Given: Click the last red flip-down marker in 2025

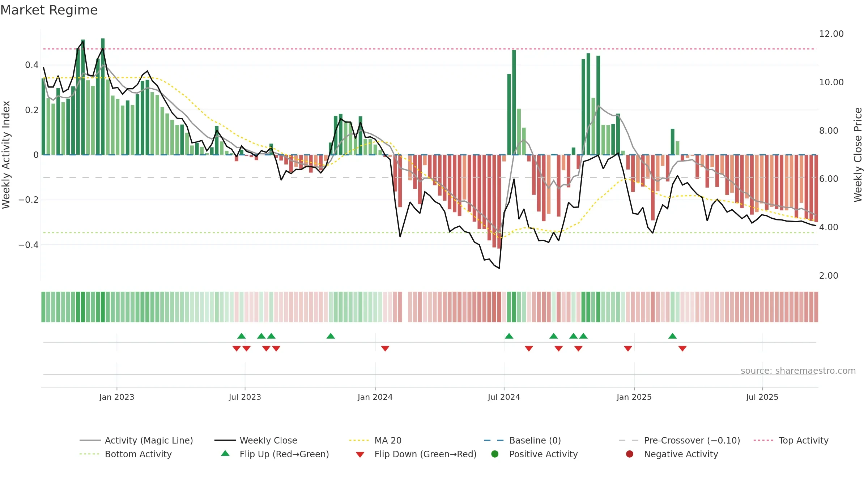Looking at the screenshot, I should (x=682, y=348).
